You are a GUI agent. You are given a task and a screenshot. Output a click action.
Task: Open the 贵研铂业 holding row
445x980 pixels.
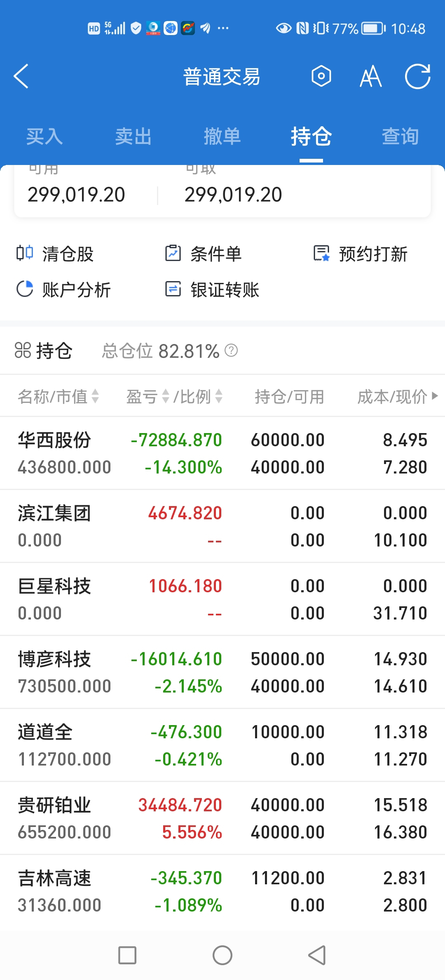[222, 818]
